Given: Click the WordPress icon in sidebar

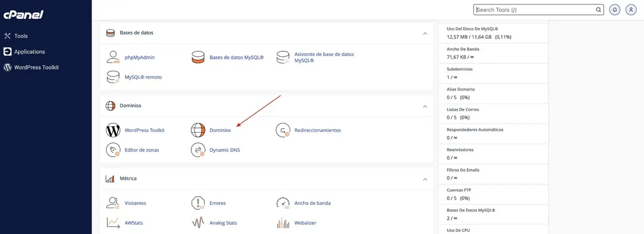Looking at the screenshot, I should pos(8,67).
